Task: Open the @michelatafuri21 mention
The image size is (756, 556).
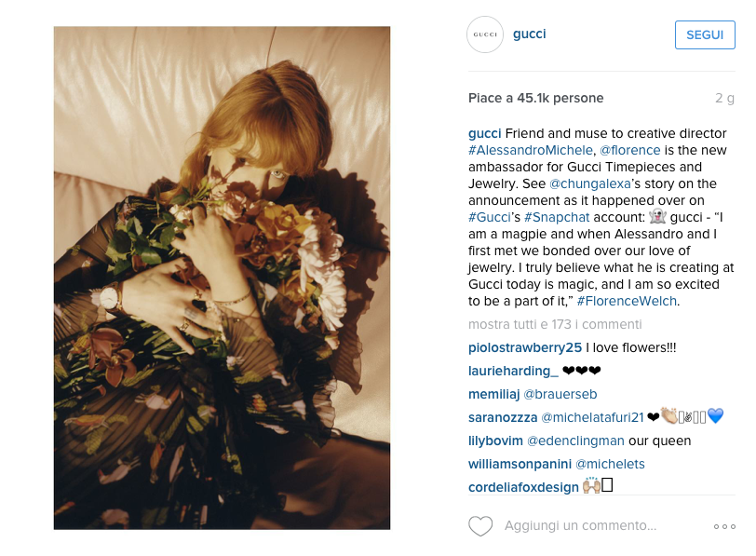Action: (592, 417)
